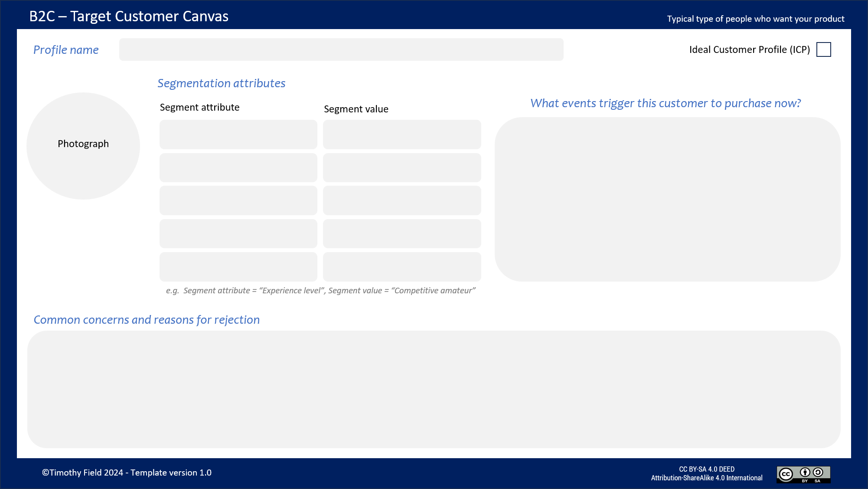Click the 'Ideal Customer Profile (ICP)' label text
This screenshot has width=868, height=489.
749,49
